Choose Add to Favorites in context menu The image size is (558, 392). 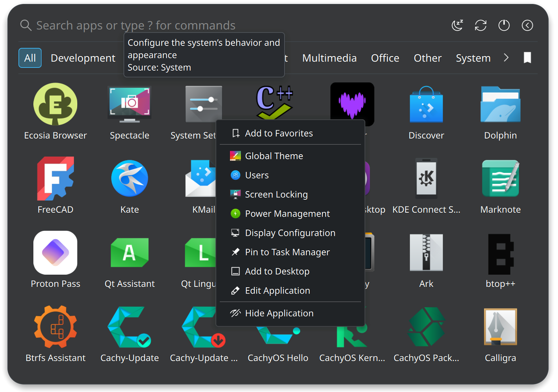[x=290, y=133]
